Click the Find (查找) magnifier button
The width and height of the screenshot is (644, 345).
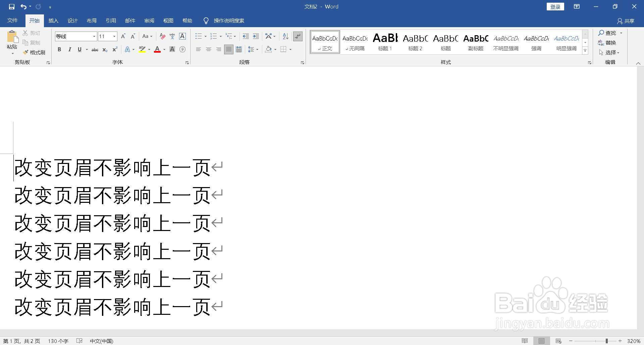click(607, 33)
